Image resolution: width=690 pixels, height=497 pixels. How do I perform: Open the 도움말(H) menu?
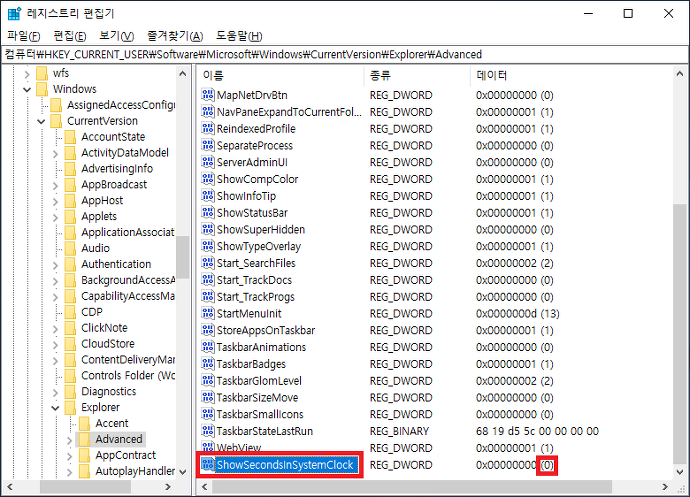[239, 36]
